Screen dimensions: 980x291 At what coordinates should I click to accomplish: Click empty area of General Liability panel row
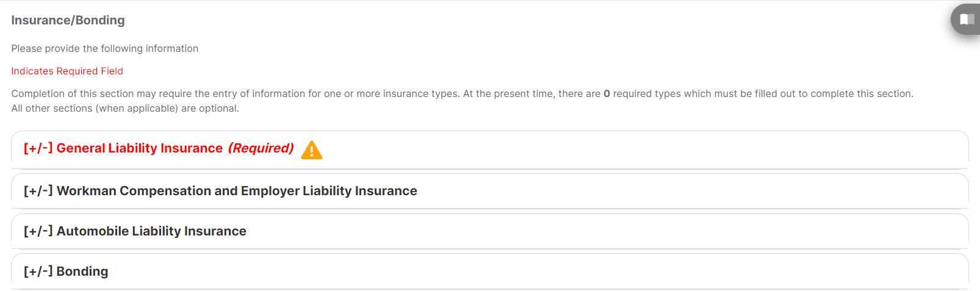[x=641, y=149]
